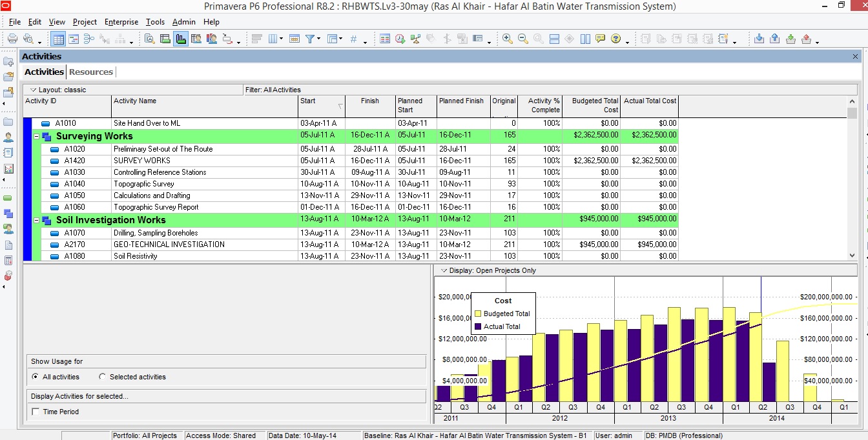Click the Export up-arrow icon
The width and height of the screenshot is (868, 440).
[x=774, y=39]
